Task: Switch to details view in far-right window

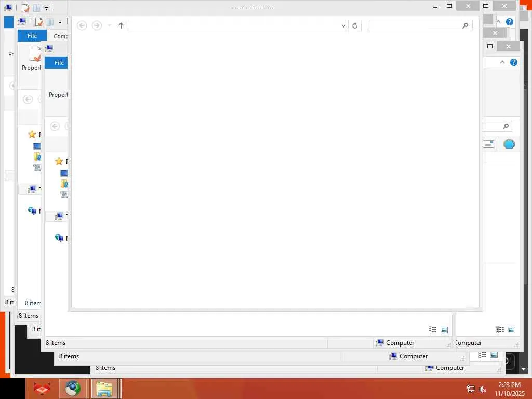Action: [x=500, y=330]
